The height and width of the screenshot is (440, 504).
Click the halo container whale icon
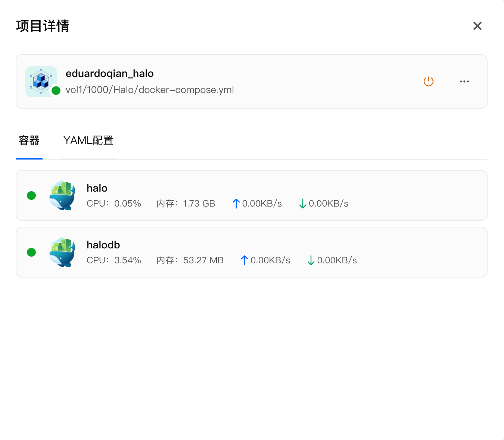tap(62, 195)
